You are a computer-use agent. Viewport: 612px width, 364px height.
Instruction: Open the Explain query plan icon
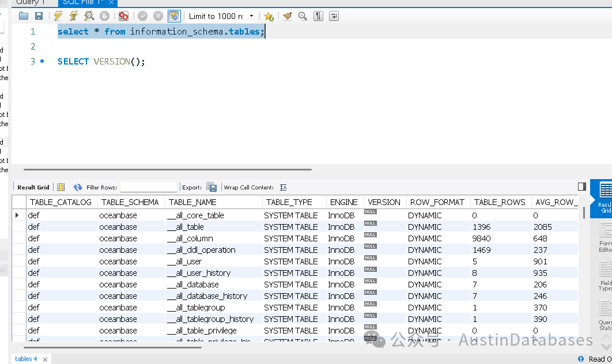coord(89,16)
